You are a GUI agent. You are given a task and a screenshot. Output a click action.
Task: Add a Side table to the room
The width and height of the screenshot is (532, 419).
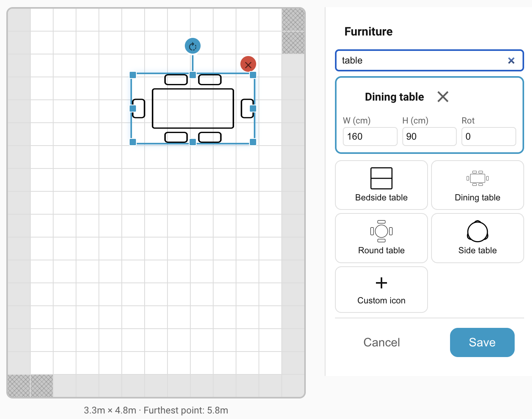tap(478, 238)
